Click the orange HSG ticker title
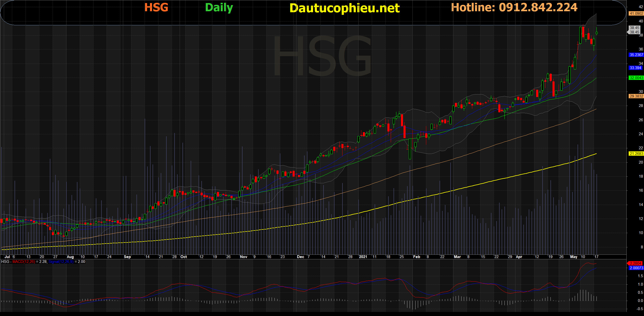The width and height of the screenshot is (644, 316). tap(156, 7)
